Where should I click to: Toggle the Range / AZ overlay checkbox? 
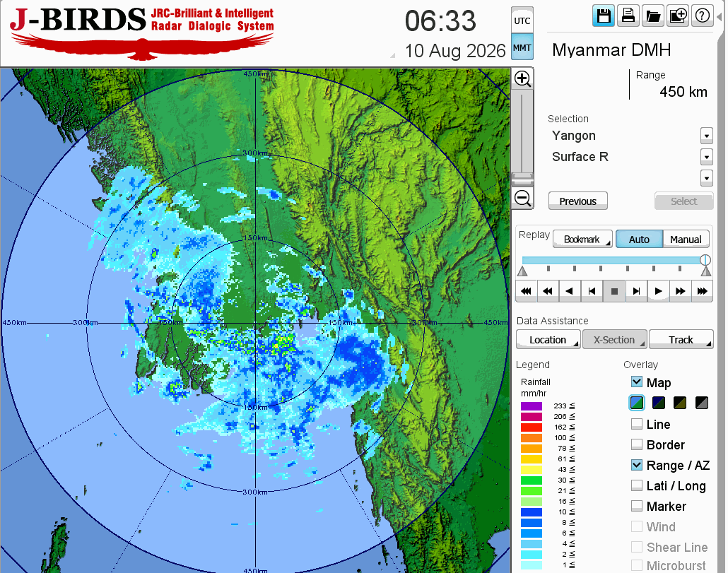637,464
